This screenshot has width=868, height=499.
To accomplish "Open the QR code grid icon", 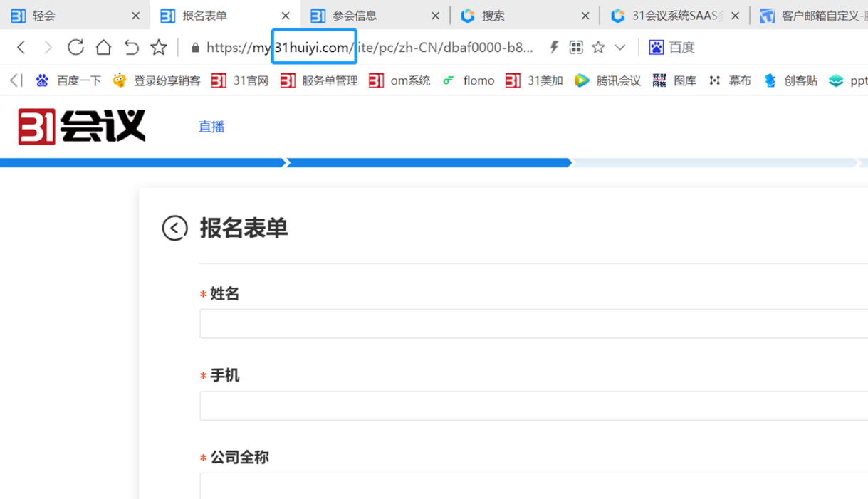I will pos(576,48).
